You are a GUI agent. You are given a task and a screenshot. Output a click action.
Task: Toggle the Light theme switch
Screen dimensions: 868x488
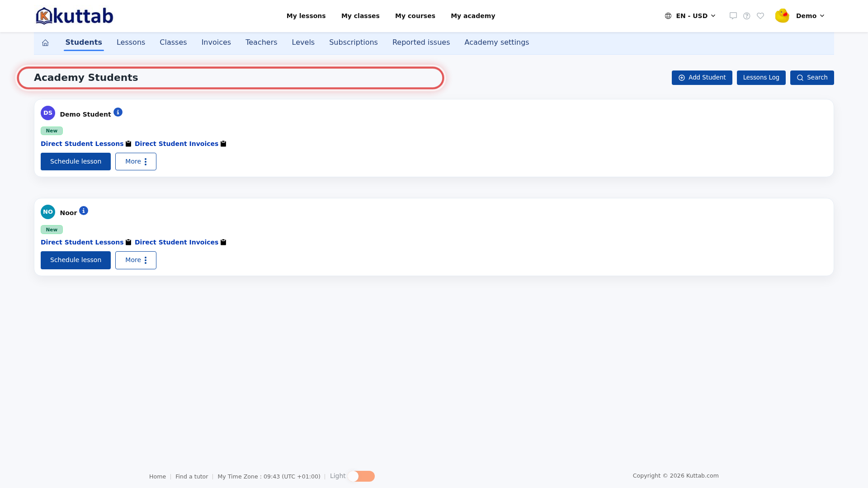tap(361, 476)
